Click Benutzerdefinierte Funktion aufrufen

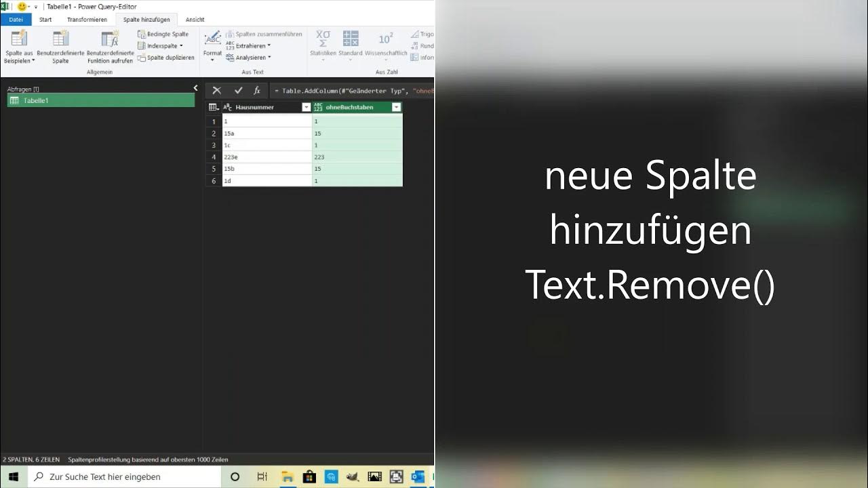110,47
